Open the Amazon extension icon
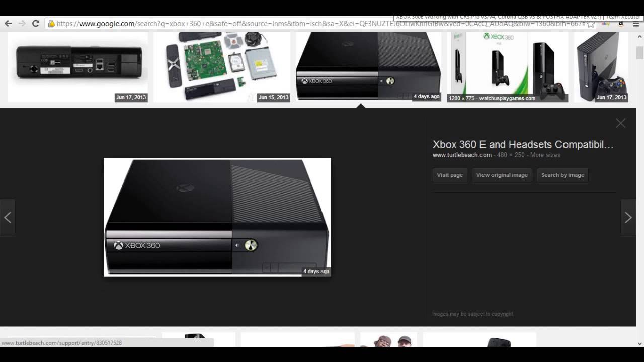 tap(621, 24)
